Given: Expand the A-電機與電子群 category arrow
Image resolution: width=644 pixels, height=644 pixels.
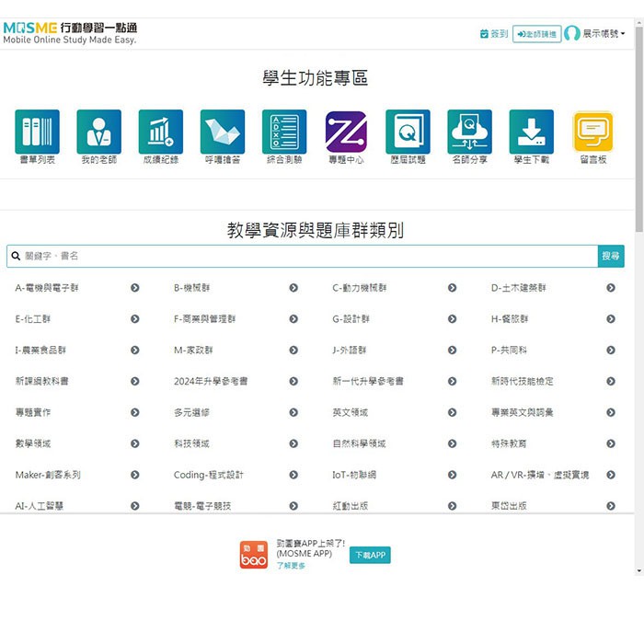Looking at the screenshot, I should coord(135,288).
